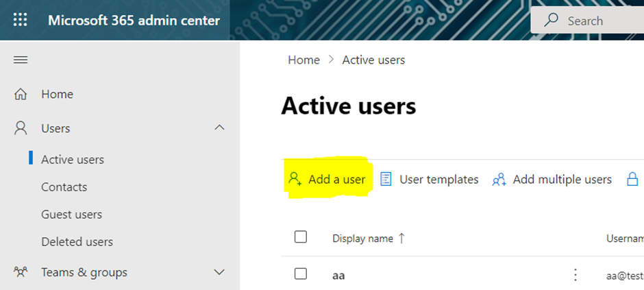Open Home in the left navigation
Screen dimensions: 644x290
pos(57,94)
